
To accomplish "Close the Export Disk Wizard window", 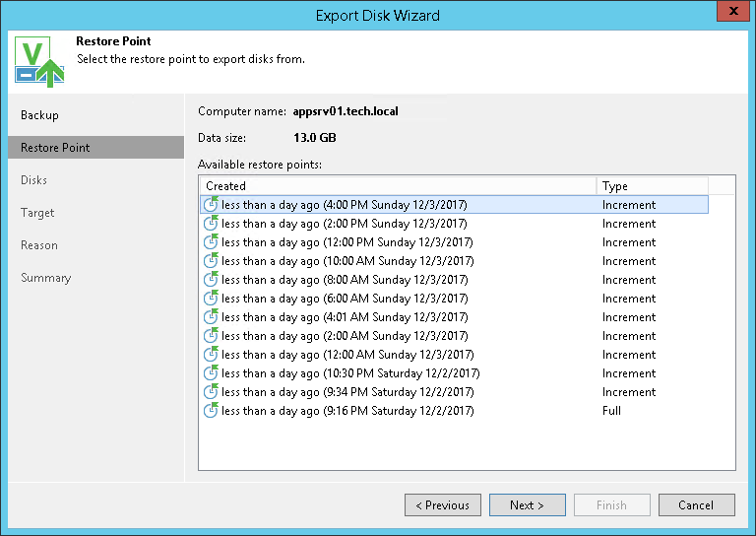I will pos(729,13).
